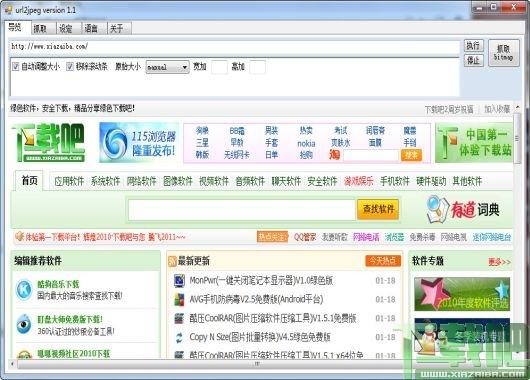Open 系统软件 category
The width and height of the screenshot is (530, 380).
[105, 181]
